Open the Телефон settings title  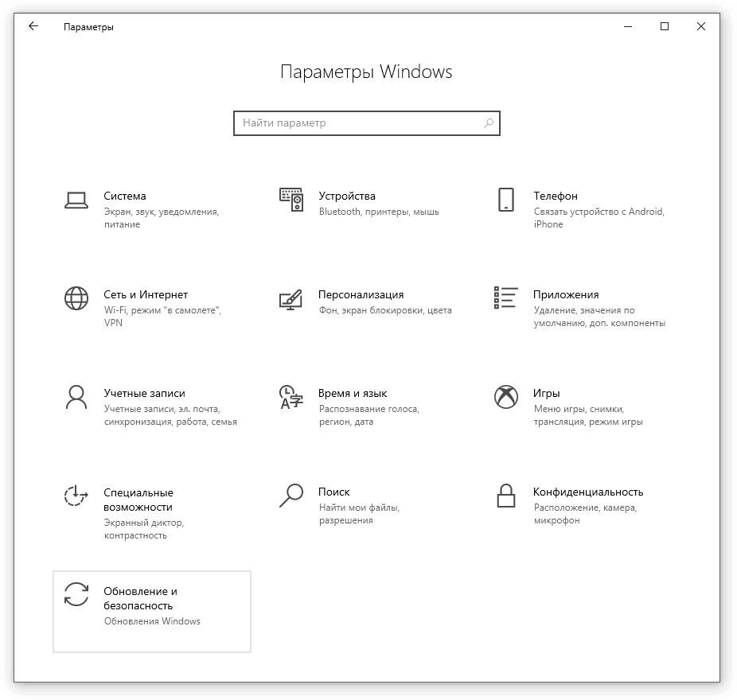pyautogui.click(x=555, y=196)
